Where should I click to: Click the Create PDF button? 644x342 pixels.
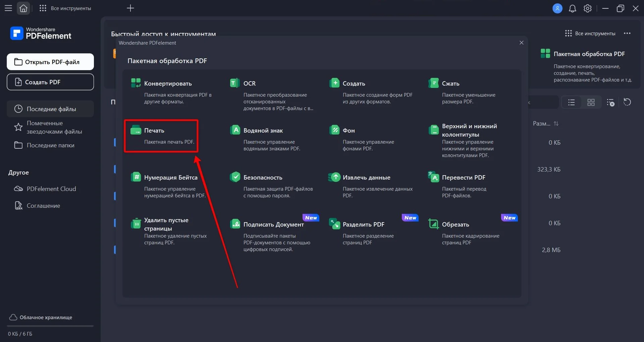[50, 82]
